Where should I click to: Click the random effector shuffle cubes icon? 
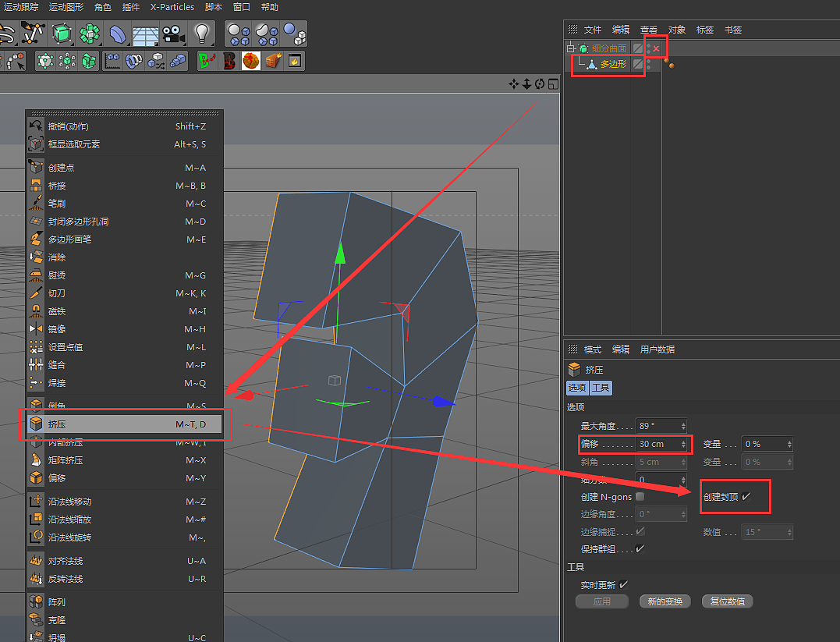click(x=156, y=61)
